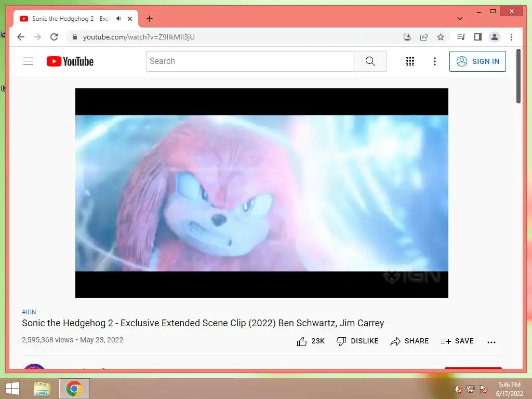Click the install app icon in address bar
The height and width of the screenshot is (399, 532).
coord(407,37)
